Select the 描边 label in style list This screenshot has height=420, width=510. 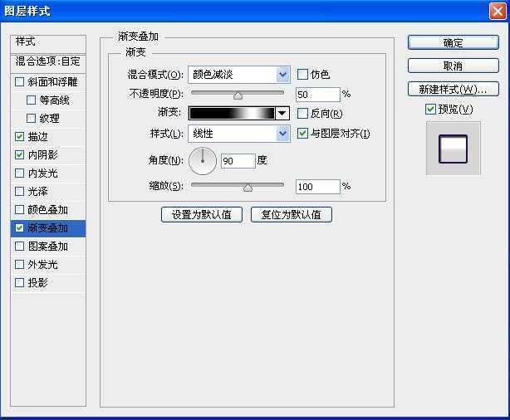click(37, 136)
